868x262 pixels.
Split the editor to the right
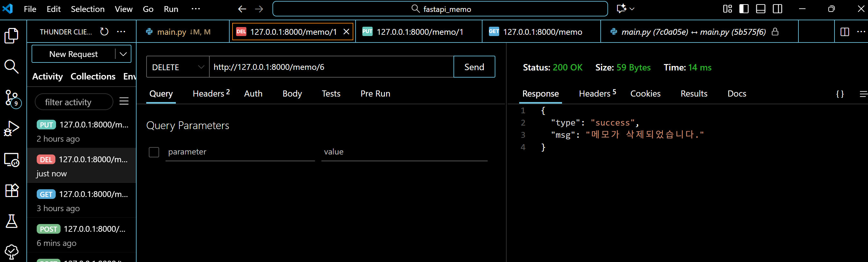tap(845, 32)
